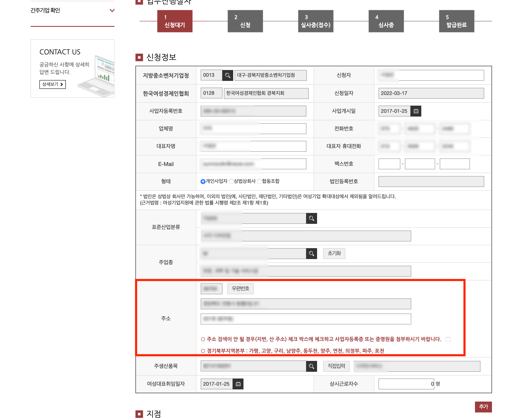Image resolution: width=523 pixels, height=420 pixels.
Task: Click the 사업개시일 date field 2017-01-25
Action: tap(394, 111)
